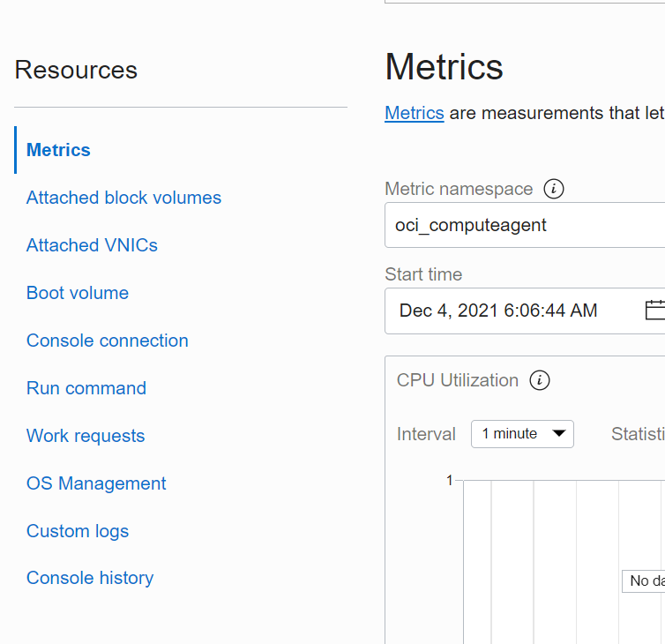Open the Boot volume resource
Image resolution: width=665 pixels, height=644 pixels.
78,293
